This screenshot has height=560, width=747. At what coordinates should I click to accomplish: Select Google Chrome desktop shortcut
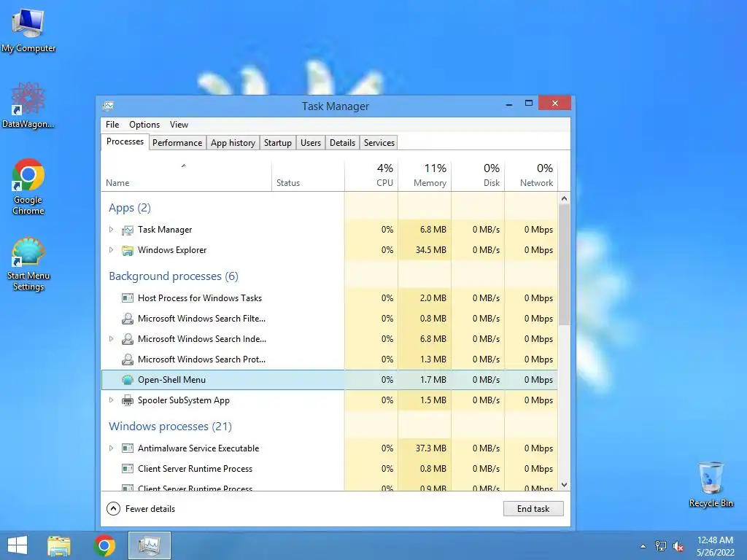tap(28, 187)
